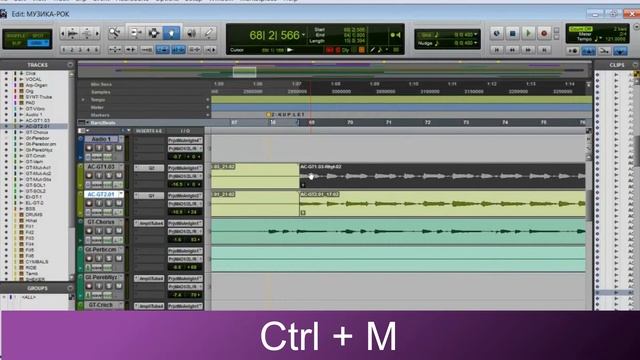Record-enable the Gt-Pertr.cm track

click(x=89, y=258)
